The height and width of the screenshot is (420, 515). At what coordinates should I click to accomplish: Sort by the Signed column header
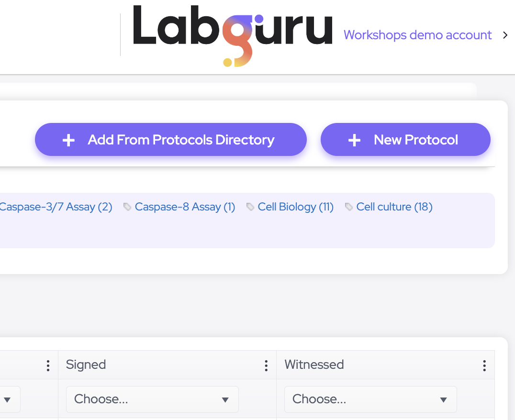pos(86,365)
